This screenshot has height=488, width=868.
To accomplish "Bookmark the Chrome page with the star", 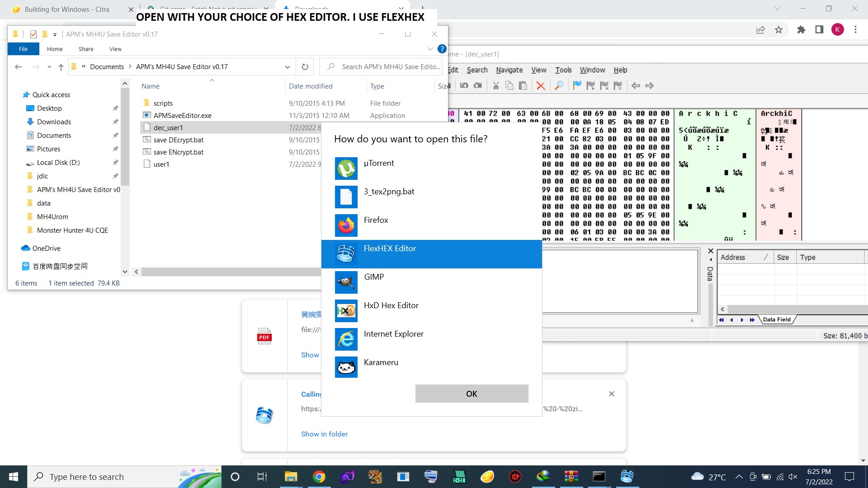I will 778,30.
